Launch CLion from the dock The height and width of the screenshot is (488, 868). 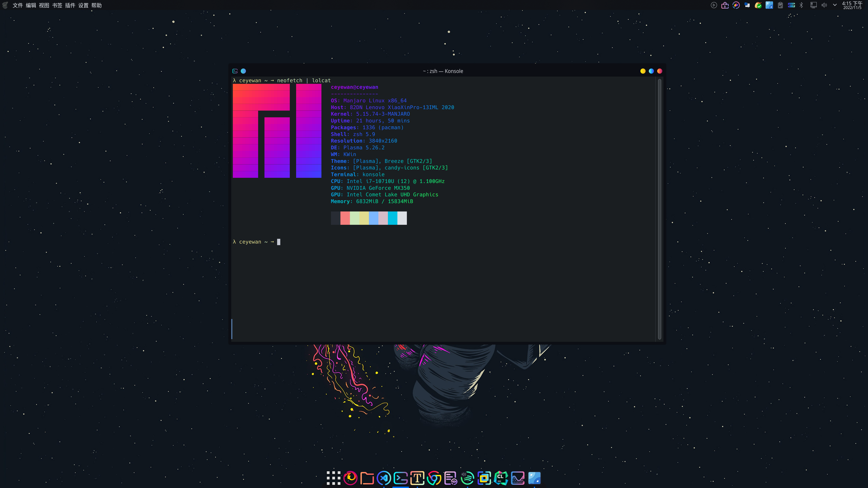(501, 478)
